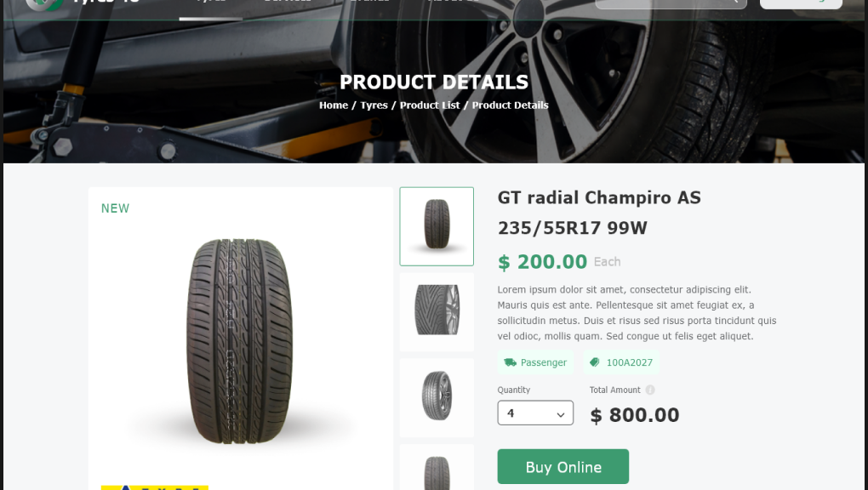Click the Buy Online button
868x490 pixels.
[x=563, y=467]
